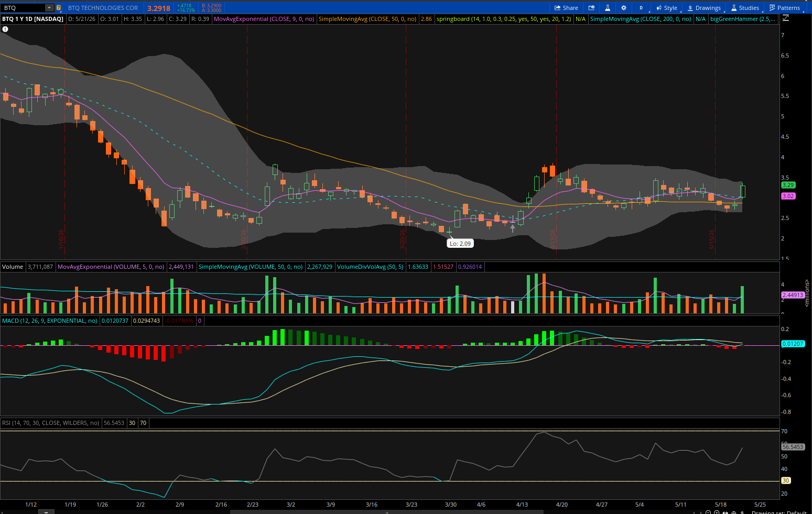Select the bigGreenHammer study label
The width and height of the screenshot is (812, 514).
[742, 19]
